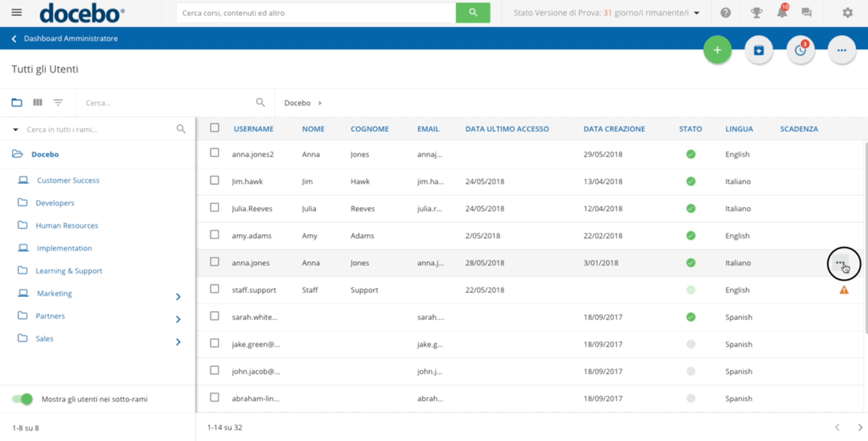Open the Human Resources branch
The height and width of the screenshot is (441, 868).
pos(66,226)
